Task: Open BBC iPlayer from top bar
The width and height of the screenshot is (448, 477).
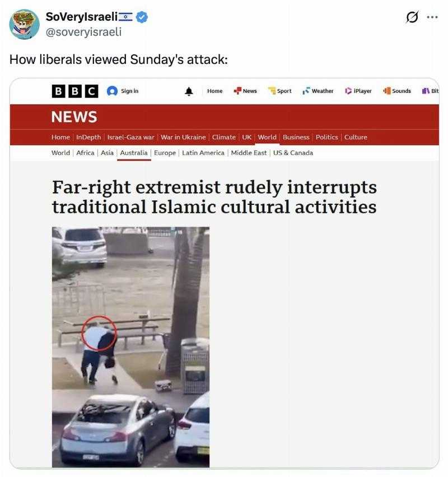Action: tap(358, 91)
